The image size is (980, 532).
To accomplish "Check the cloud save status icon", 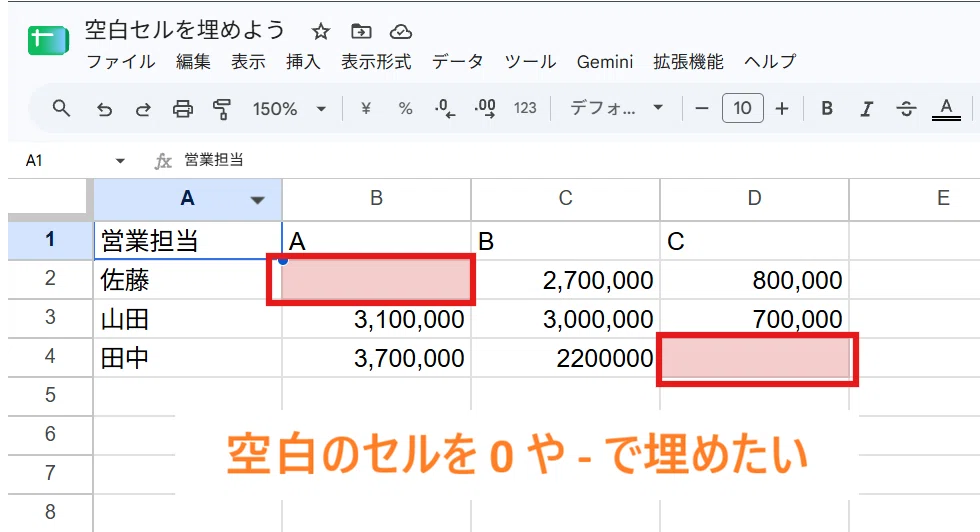I will coord(401,31).
